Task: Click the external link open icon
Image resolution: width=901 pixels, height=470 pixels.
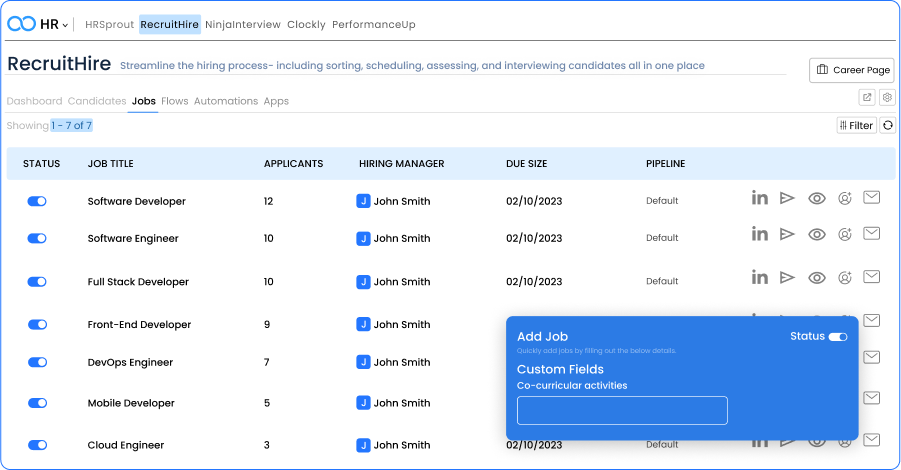Action: pyautogui.click(x=867, y=97)
